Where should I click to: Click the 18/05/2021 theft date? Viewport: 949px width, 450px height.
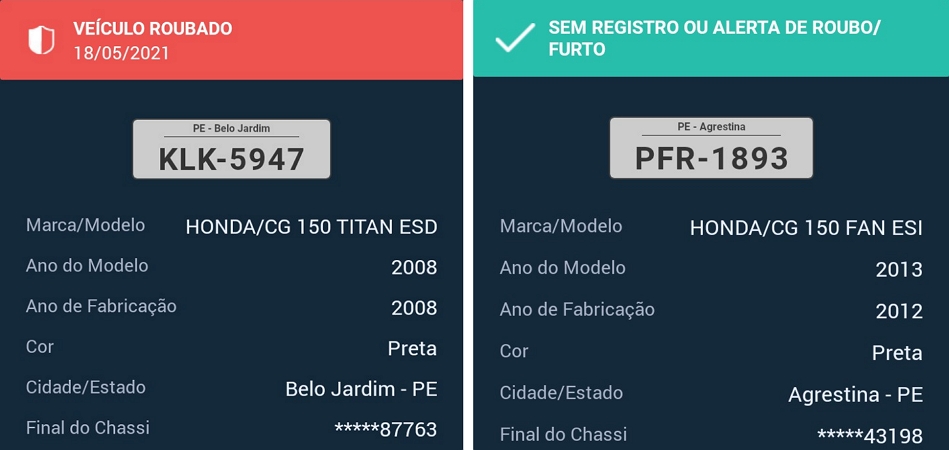click(121, 53)
